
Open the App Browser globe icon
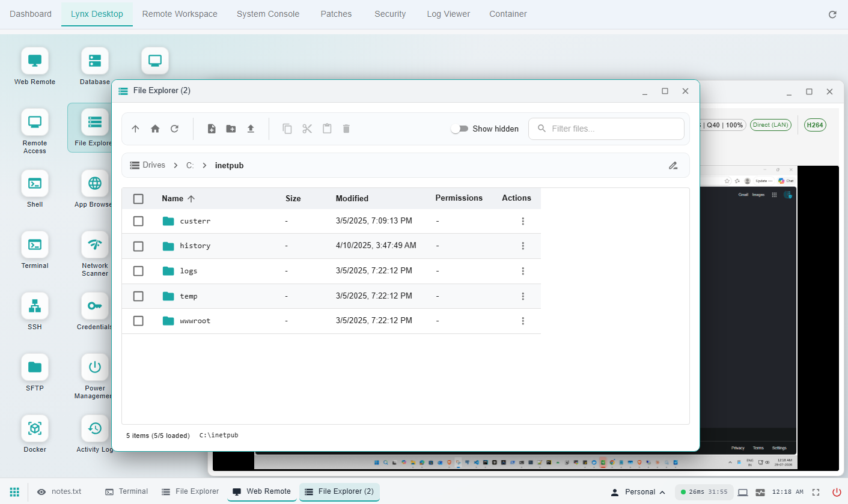point(95,183)
